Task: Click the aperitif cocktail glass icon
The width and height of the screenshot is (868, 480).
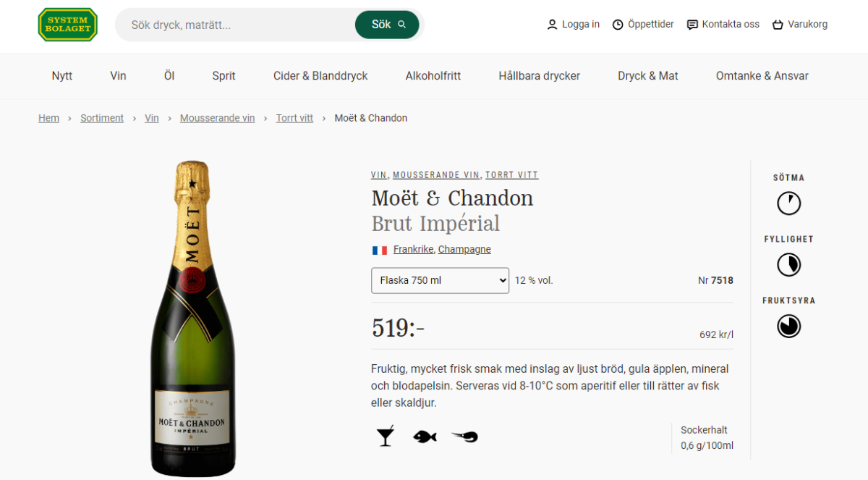Action: point(386,436)
